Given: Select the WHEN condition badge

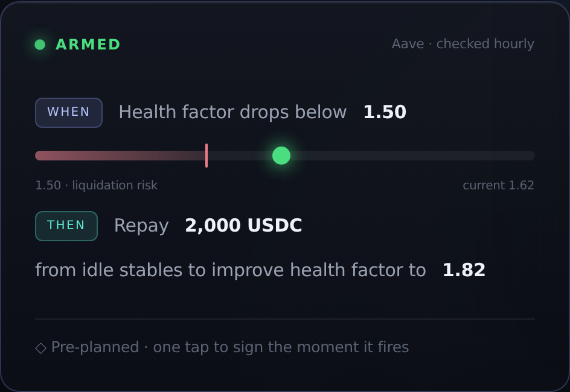Looking at the screenshot, I should 69,113.
